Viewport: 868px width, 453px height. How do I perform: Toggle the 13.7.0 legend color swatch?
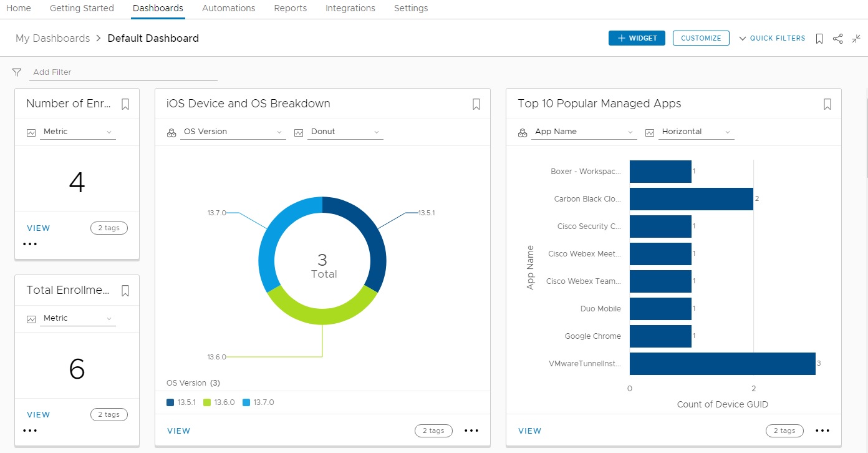pos(246,402)
